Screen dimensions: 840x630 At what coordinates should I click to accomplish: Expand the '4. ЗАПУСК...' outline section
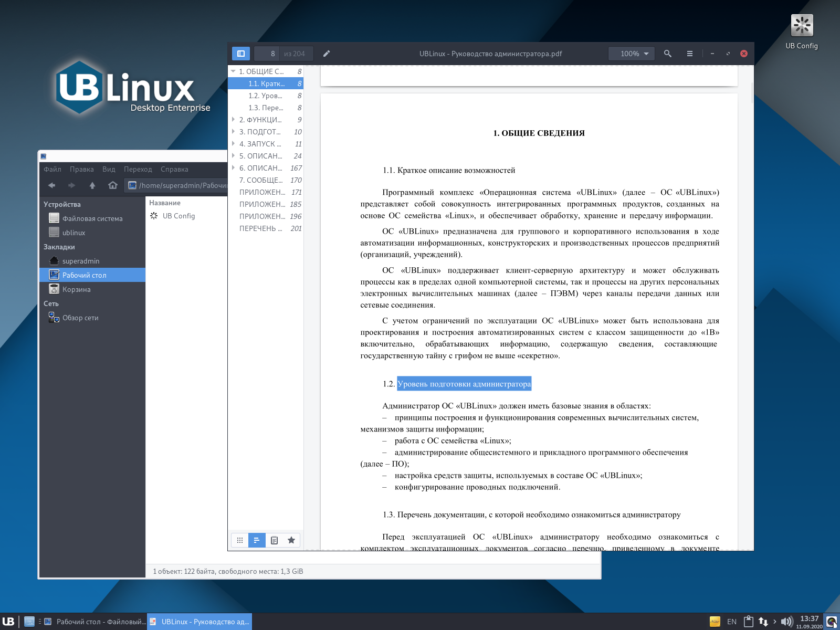click(233, 144)
